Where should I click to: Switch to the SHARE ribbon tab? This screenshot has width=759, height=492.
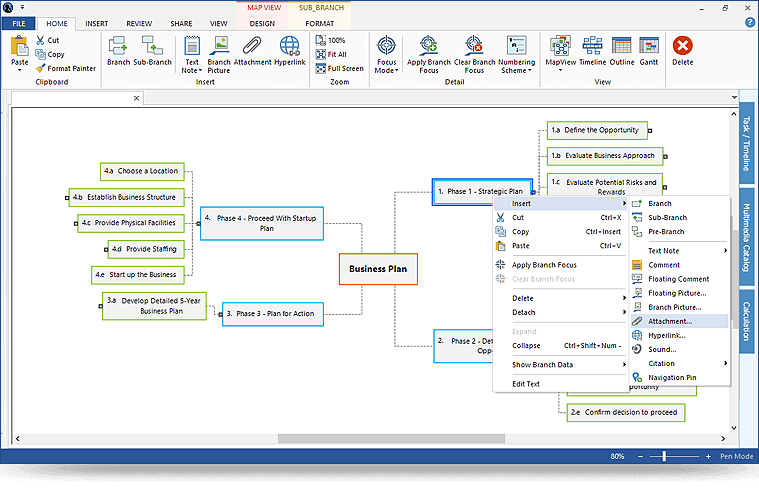click(x=181, y=23)
